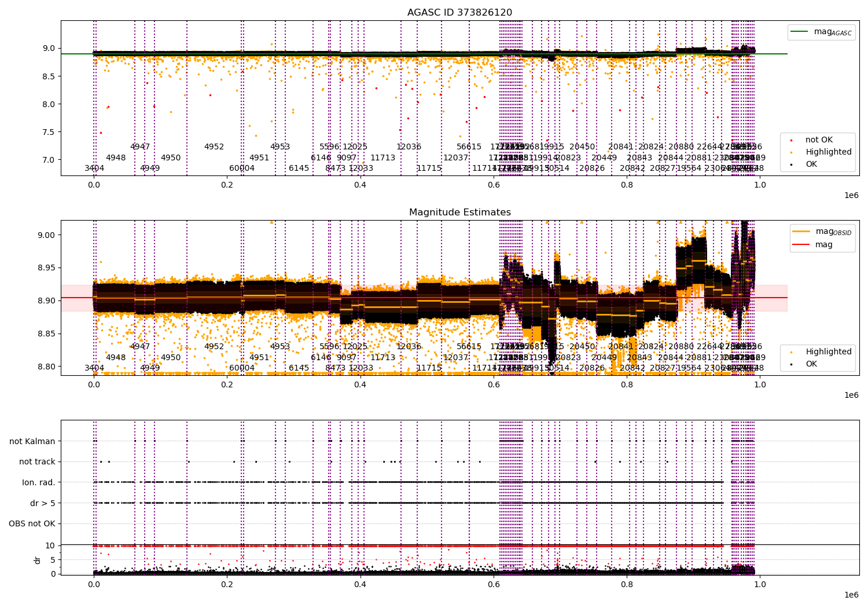868x608 pixels.
Task: Click the 'OBS not OK' axis label
Action: [32, 523]
